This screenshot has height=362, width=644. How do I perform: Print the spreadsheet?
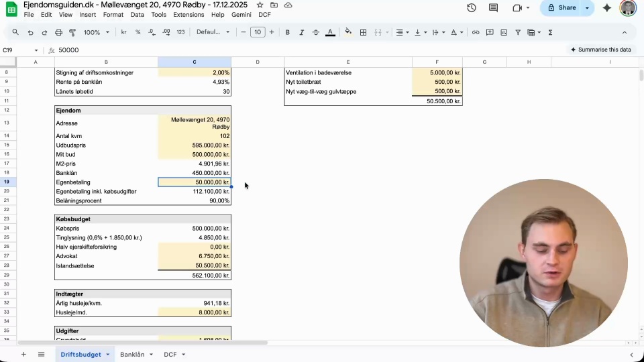pos(59,32)
